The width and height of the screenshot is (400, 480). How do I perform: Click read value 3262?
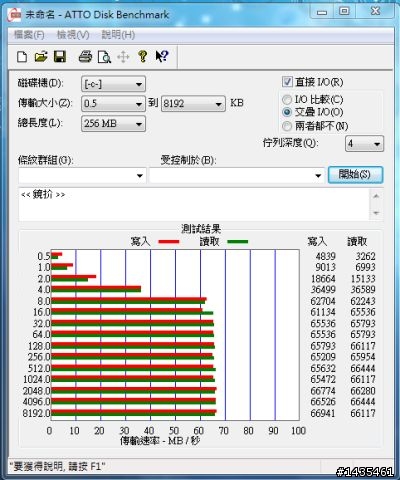click(x=365, y=256)
